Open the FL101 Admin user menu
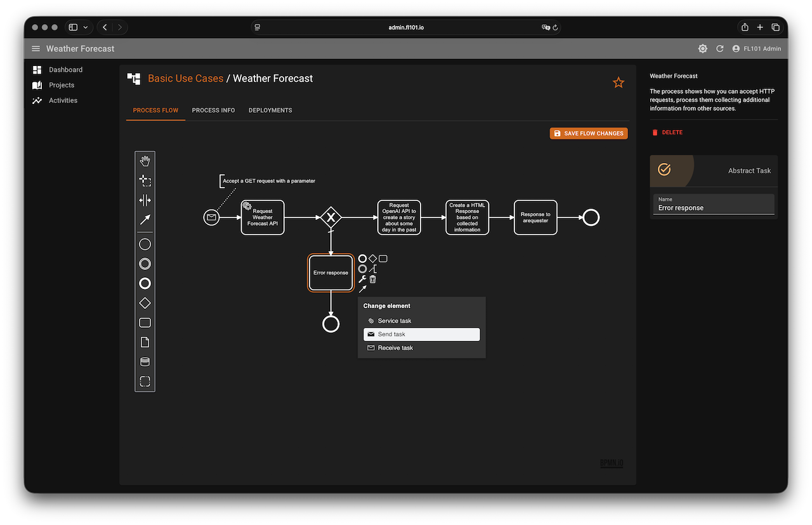The width and height of the screenshot is (812, 525). point(756,49)
